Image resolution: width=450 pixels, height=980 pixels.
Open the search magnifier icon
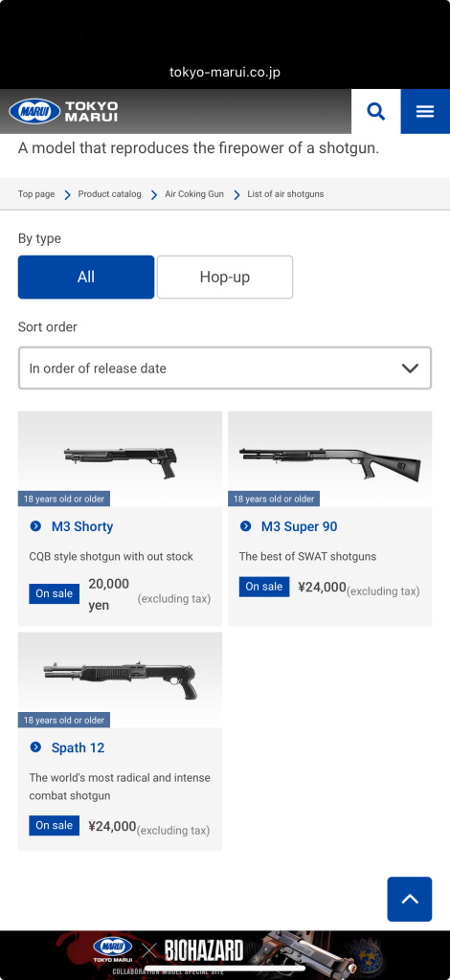coord(375,112)
